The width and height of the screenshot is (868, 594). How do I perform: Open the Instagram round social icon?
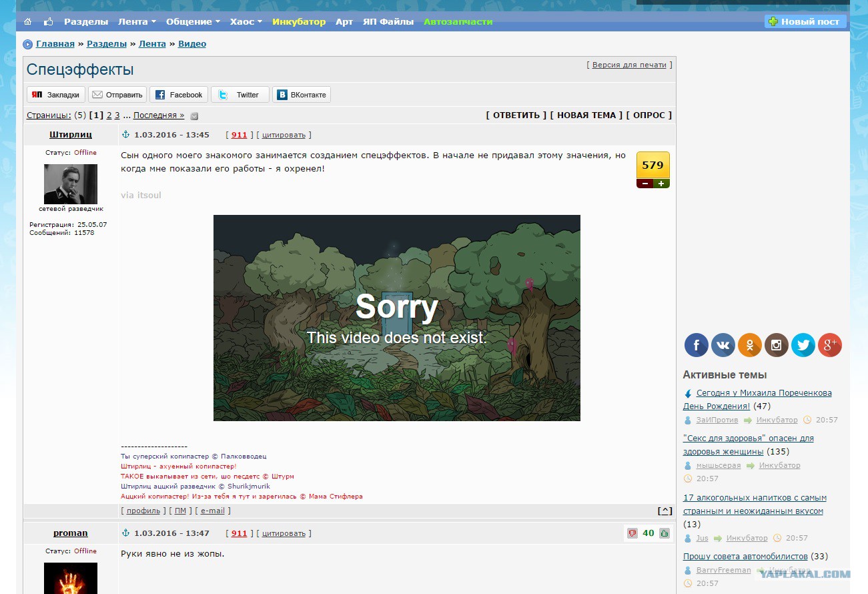pyautogui.click(x=777, y=345)
